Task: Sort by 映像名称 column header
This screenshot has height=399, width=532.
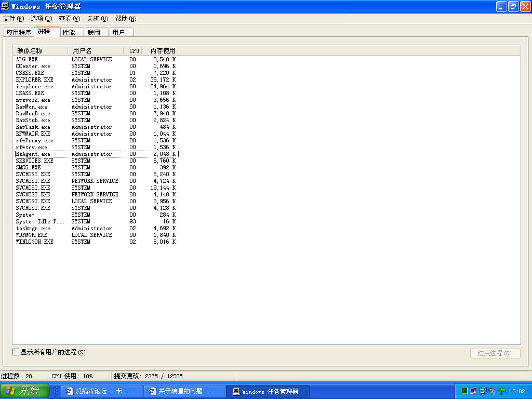Action: [41, 51]
